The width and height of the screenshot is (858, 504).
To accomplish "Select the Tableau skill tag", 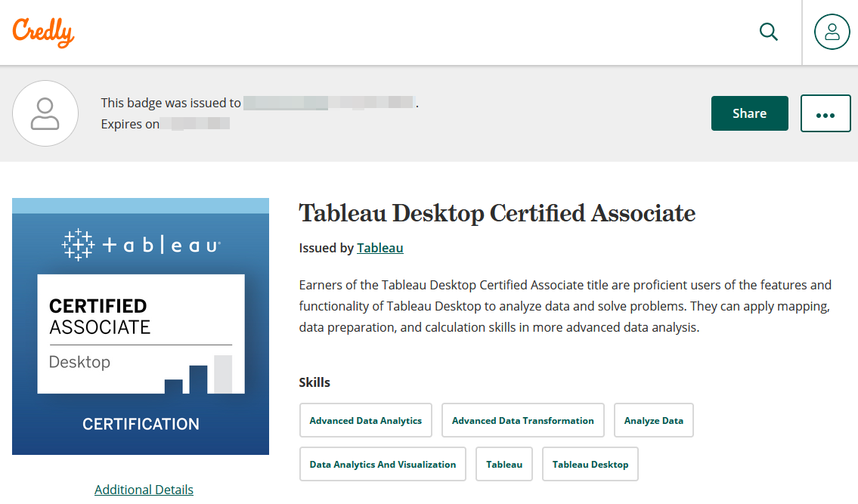I will [x=503, y=464].
